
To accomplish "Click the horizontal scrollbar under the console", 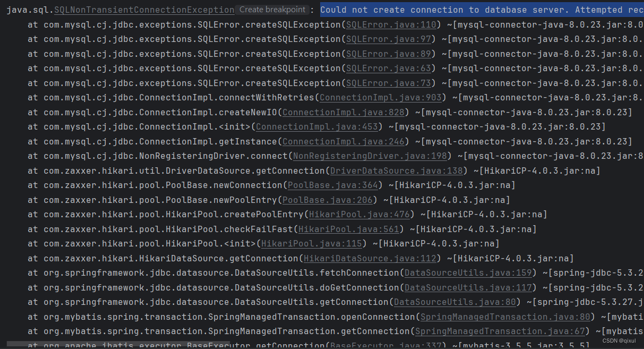I will pos(118,344).
